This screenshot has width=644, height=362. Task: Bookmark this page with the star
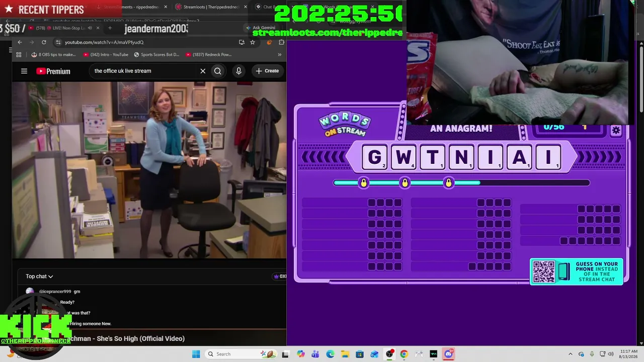(253, 42)
